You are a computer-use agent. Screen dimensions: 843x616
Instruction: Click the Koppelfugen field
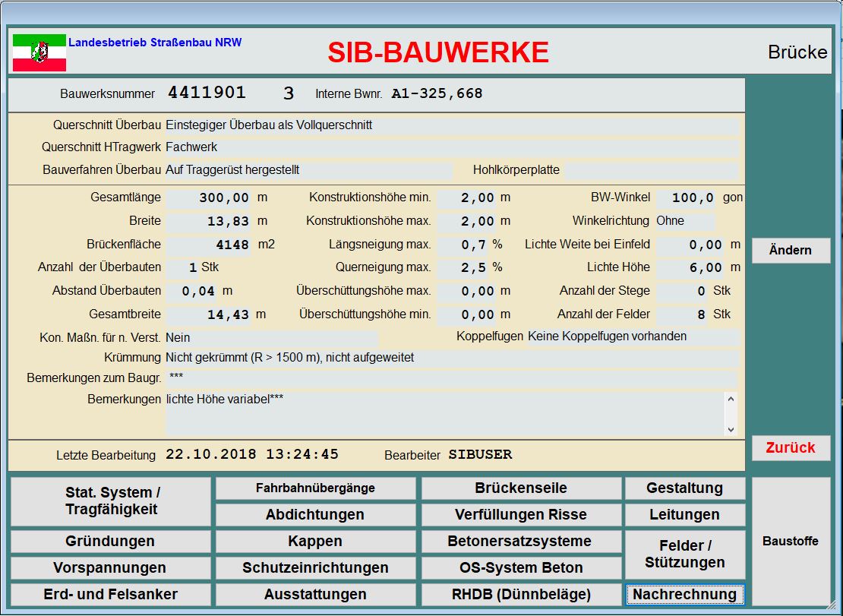tap(633, 337)
